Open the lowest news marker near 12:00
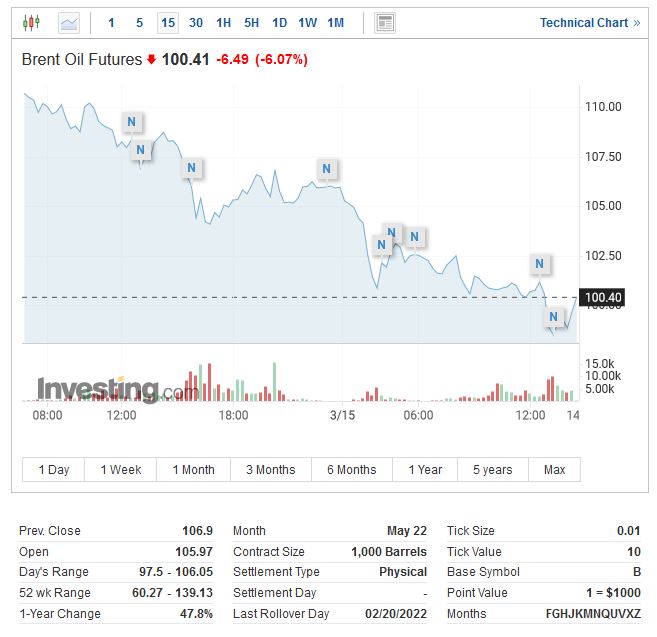This screenshot has width=657, height=637. [554, 318]
